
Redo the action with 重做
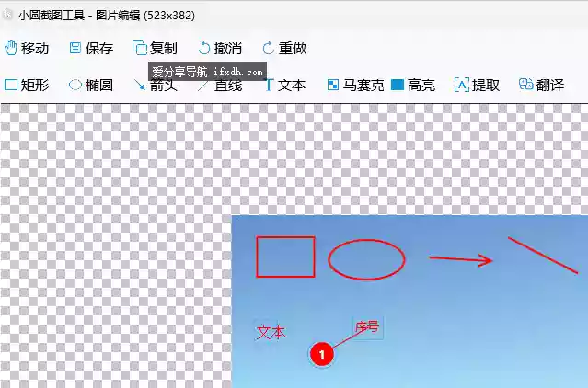point(284,49)
